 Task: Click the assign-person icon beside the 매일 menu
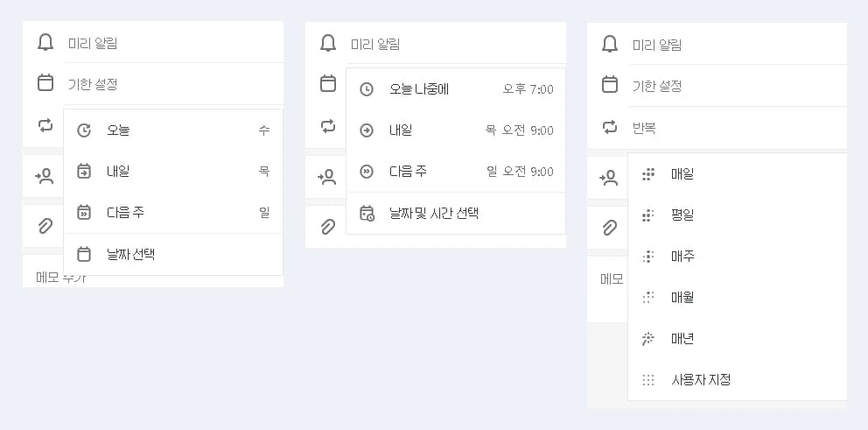(x=608, y=178)
